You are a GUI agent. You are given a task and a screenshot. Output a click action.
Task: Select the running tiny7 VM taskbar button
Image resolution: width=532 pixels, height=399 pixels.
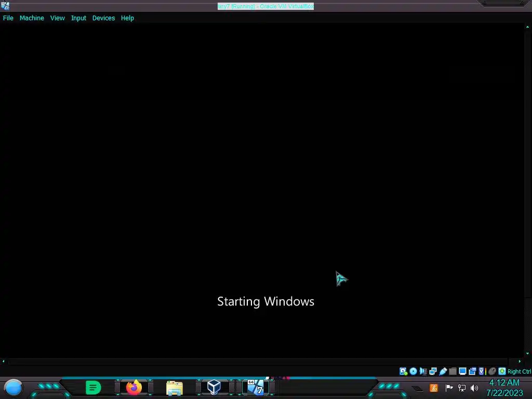coord(256,387)
